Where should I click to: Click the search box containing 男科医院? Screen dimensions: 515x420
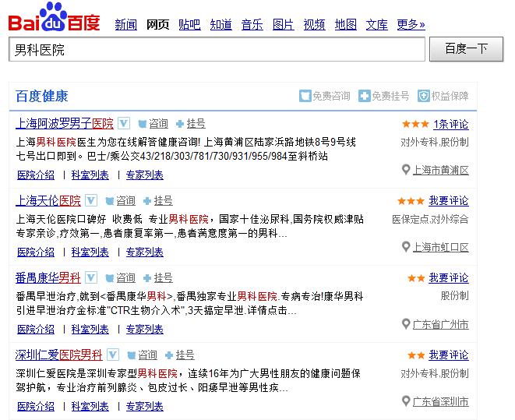pyautogui.click(x=217, y=49)
